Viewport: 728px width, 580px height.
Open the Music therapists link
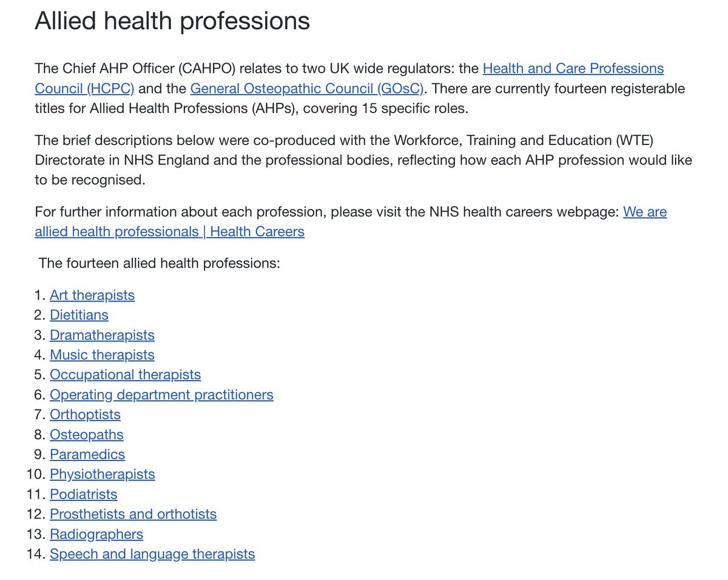(102, 355)
